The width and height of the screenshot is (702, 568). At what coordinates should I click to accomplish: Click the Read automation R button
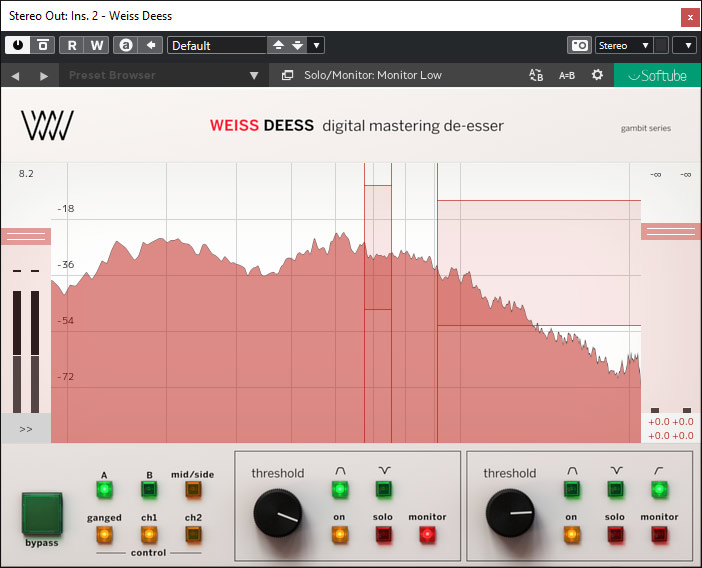(72, 45)
